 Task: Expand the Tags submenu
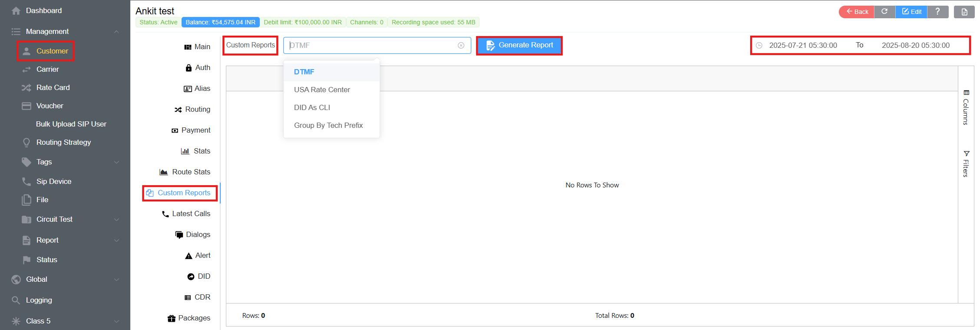[x=116, y=162]
